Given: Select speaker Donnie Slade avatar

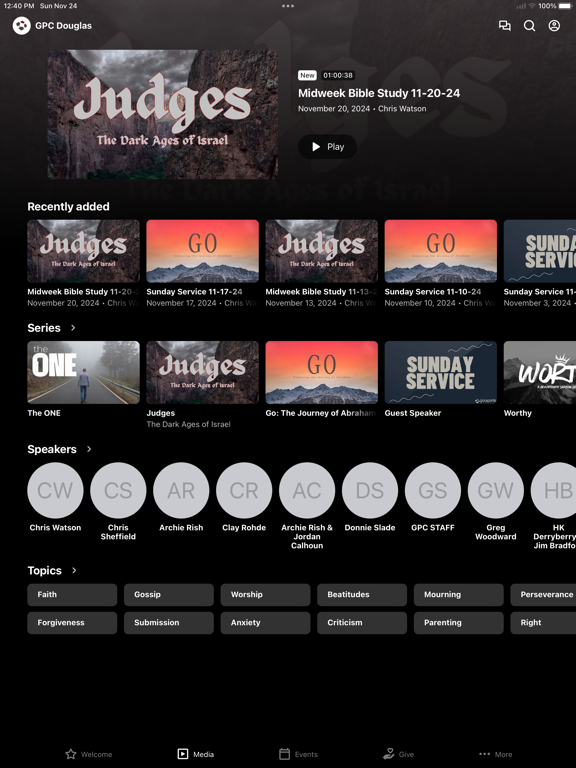Looking at the screenshot, I should tap(370, 490).
